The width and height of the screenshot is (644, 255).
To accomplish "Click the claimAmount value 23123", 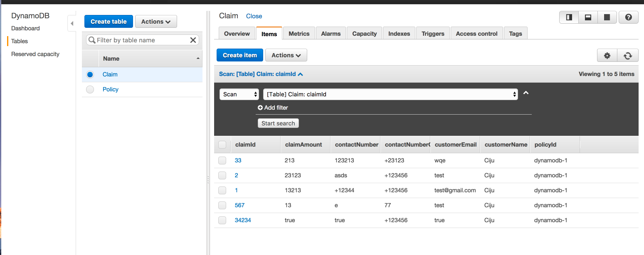I will [x=293, y=175].
